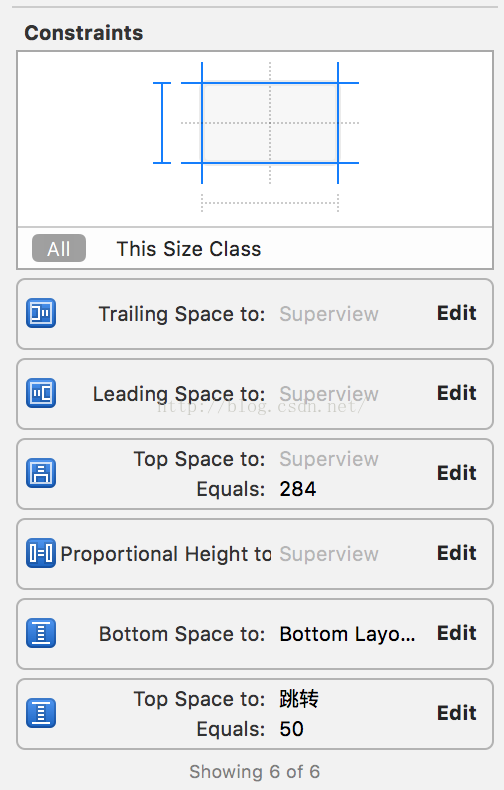The width and height of the screenshot is (504, 790).
Task: Click the Trailing Space constraint icon
Action: (41, 313)
